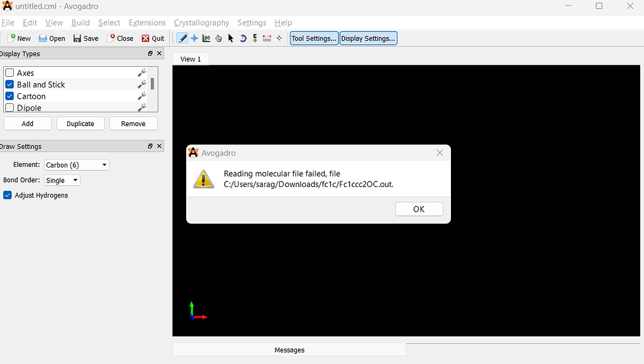Uncheck Adjust Hydrogens option
Image resolution: width=644 pixels, height=364 pixels.
[6, 195]
